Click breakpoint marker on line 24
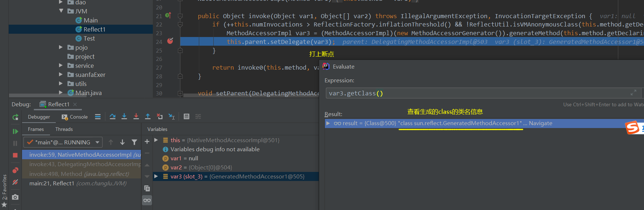Image resolution: width=644 pixels, height=210 pixels. [170, 41]
